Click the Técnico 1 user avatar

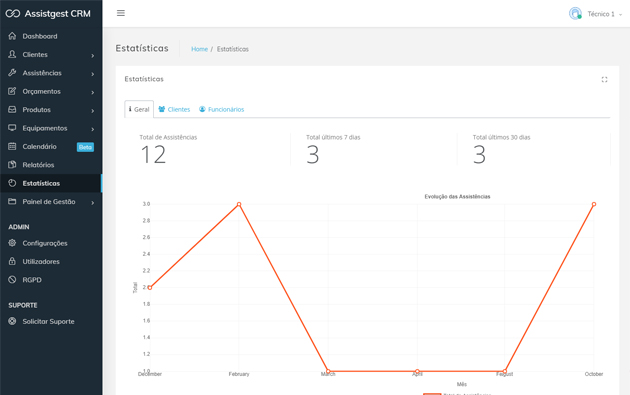click(x=575, y=14)
